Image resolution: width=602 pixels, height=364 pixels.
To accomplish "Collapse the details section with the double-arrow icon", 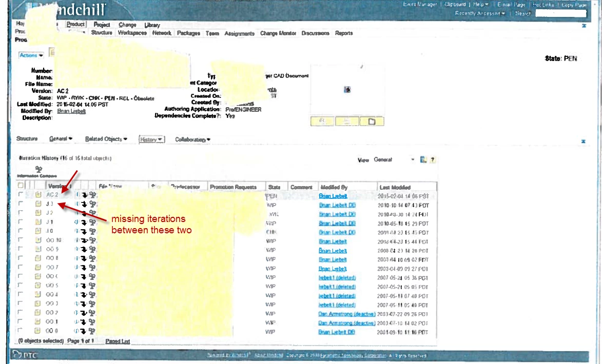I will (583, 141).
